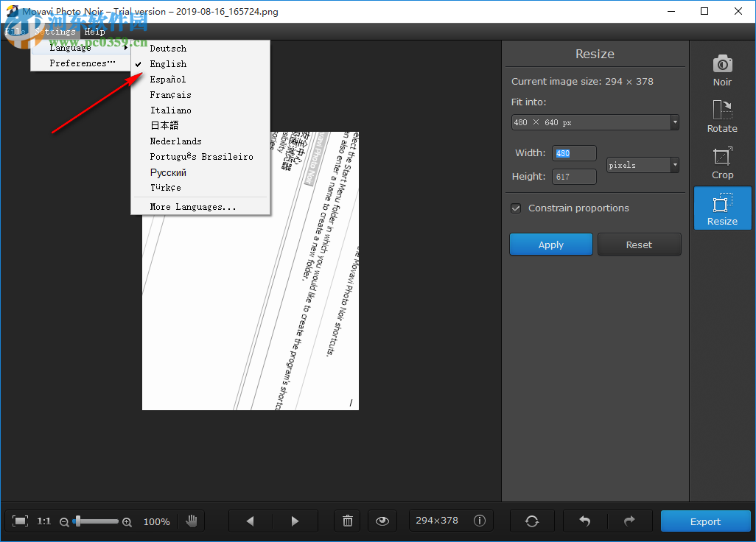Reset changes with the circular refresh icon
The width and height of the screenshot is (756, 542).
pyautogui.click(x=532, y=521)
